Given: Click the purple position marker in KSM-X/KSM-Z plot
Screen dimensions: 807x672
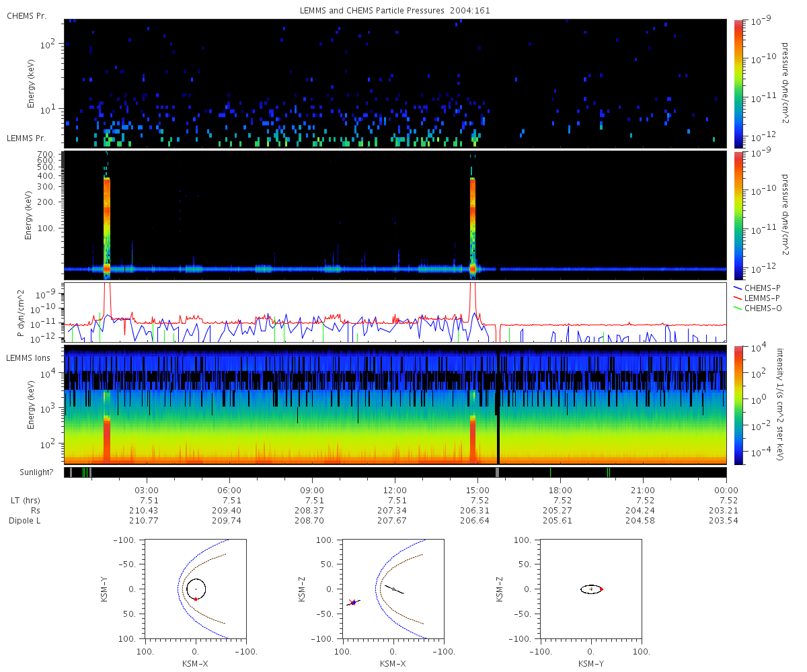Looking at the screenshot, I should point(353,603).
